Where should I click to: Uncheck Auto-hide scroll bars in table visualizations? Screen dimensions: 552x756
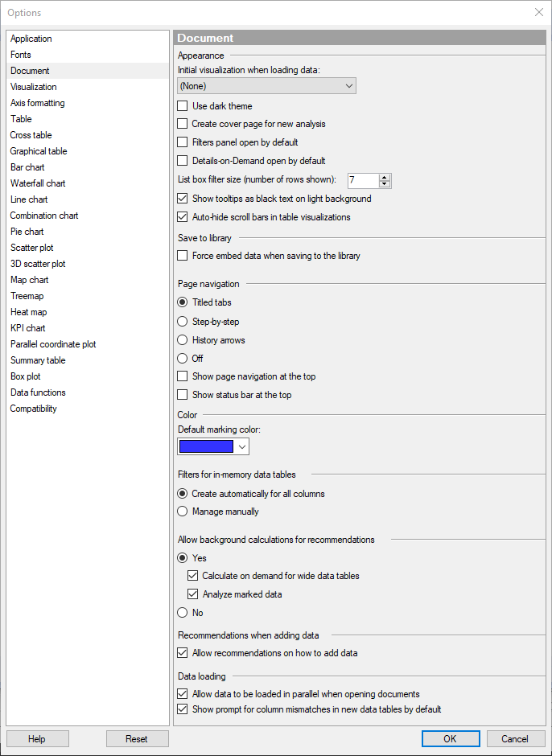click(x=183, y=217)
